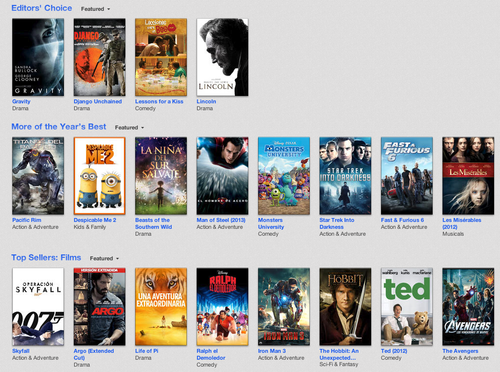
Task: Open the Editors' Choice section heading
Action: [x=42, y=8]
